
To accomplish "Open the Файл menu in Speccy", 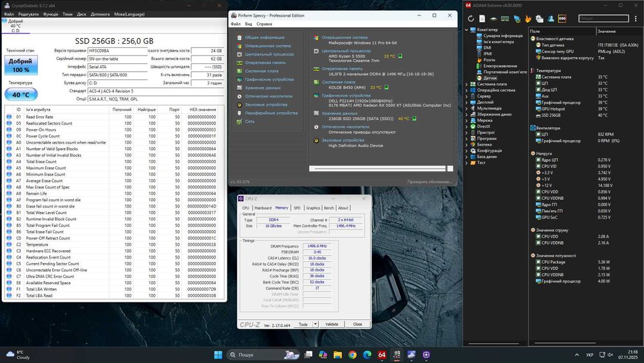I will point(235,24).
